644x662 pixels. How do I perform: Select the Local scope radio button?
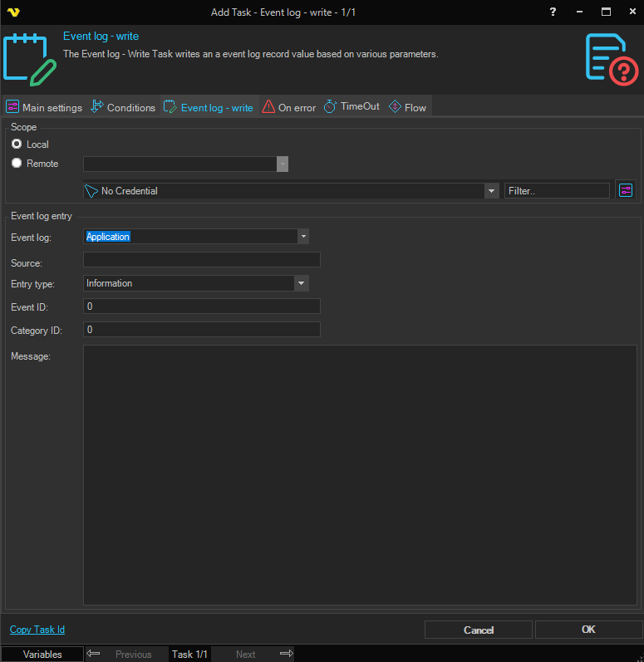(x=17, y=145)
